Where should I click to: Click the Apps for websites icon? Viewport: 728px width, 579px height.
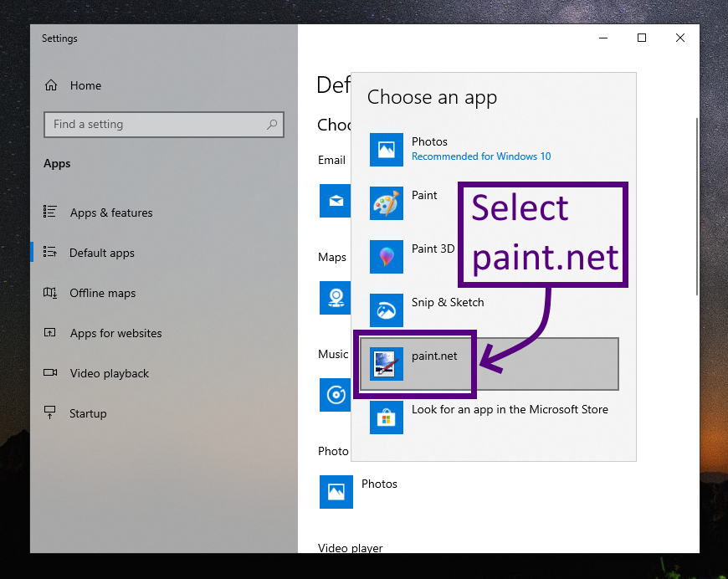pyautogui.click(x=49, y=332)
